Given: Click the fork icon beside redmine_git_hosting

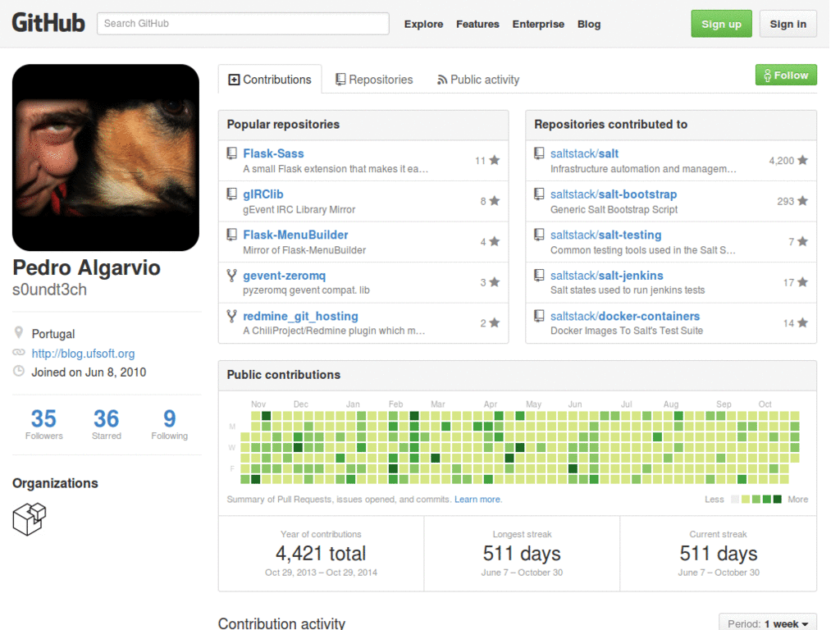Looking at the screenshot, I should coord(231,316).
